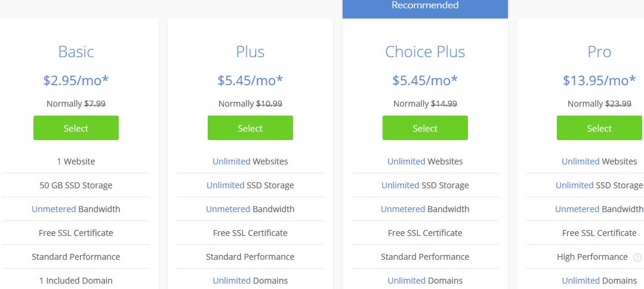Viewport: 644px width, 289px height.
Task: Click the Pro plan heading
Action: coord(599,52)
